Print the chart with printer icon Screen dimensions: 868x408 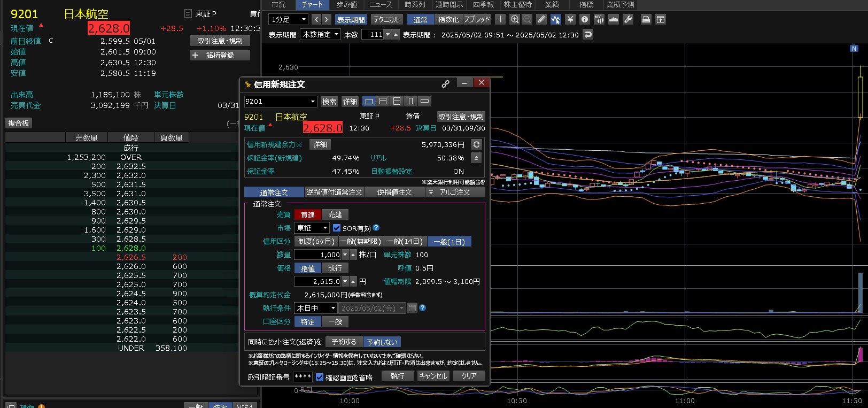coord(646,19)
